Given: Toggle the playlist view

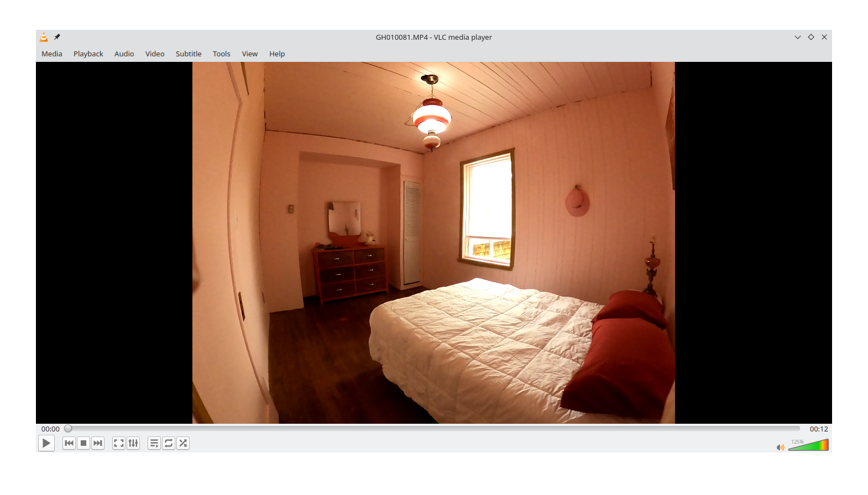Looking at the screenshot, I should click(154, 443).
